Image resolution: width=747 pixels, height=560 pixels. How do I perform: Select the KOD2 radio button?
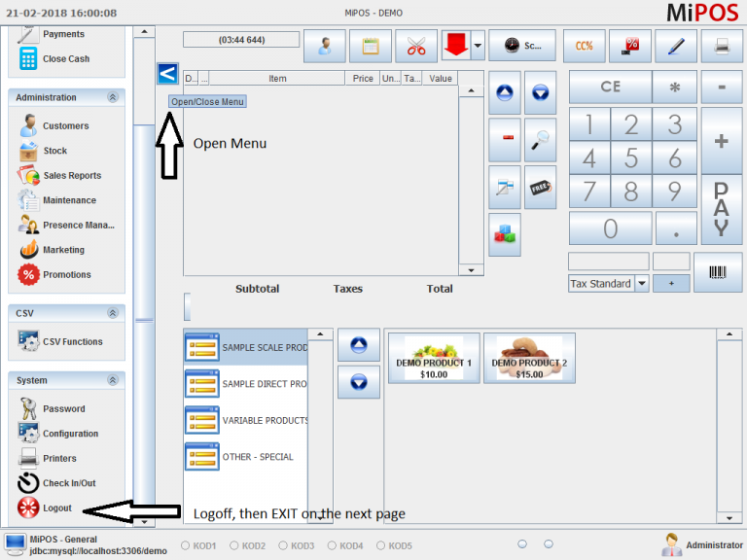(x=233, y=545)
